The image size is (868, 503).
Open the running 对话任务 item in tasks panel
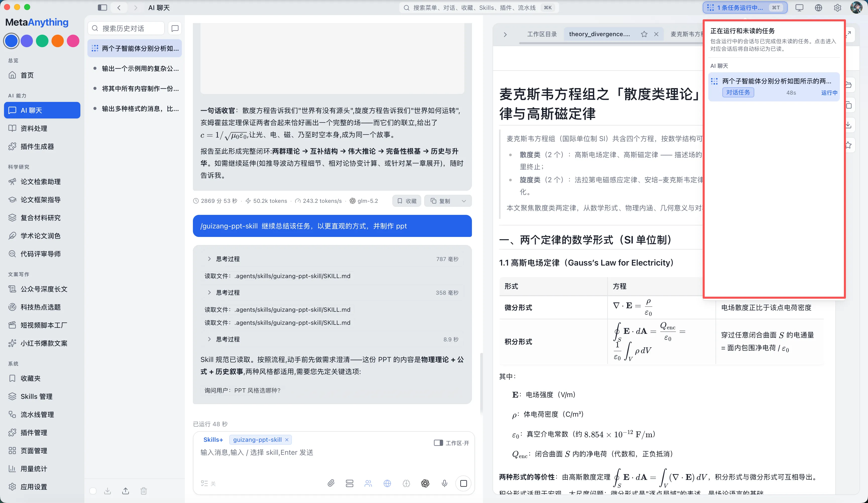pyautogui.click(x=774, y=87)
